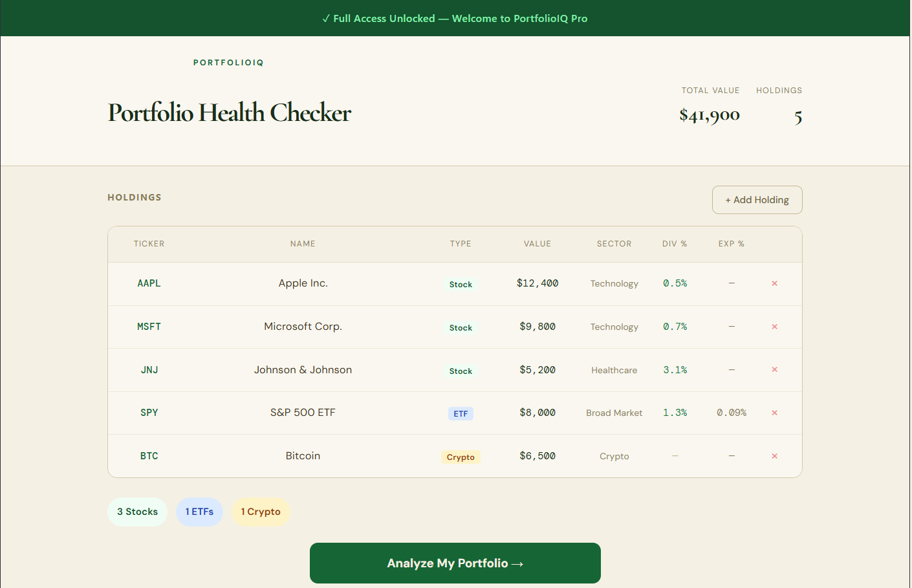This screenshot has width=912, height=588.
Task: Select the Microsoft Corp. name cell
Action: tap(303, 327)
